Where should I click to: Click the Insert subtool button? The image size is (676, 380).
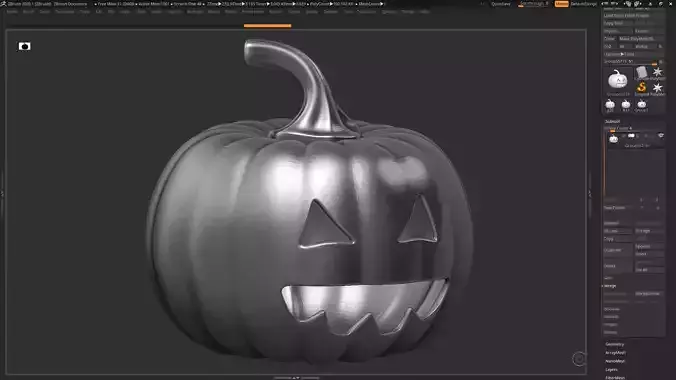tap(649, 254)
